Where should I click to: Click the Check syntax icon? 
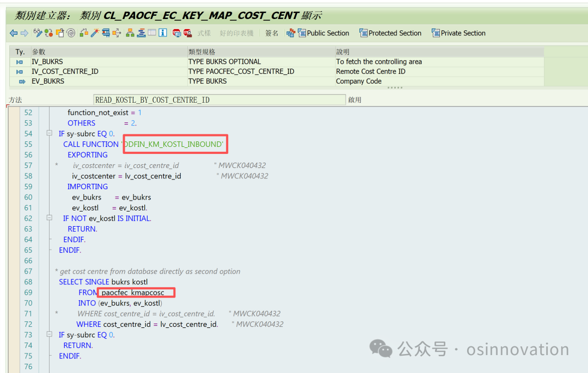(x=84, y=33)
